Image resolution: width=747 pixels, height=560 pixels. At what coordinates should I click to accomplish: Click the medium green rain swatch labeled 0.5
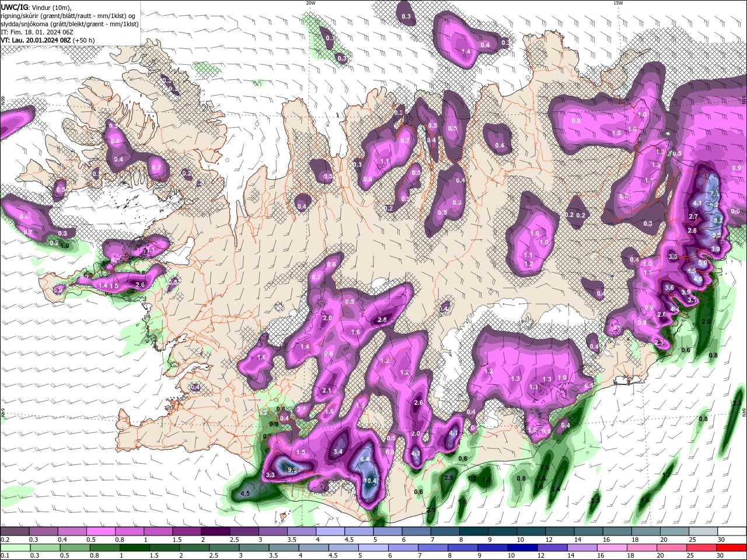[75, 547]
